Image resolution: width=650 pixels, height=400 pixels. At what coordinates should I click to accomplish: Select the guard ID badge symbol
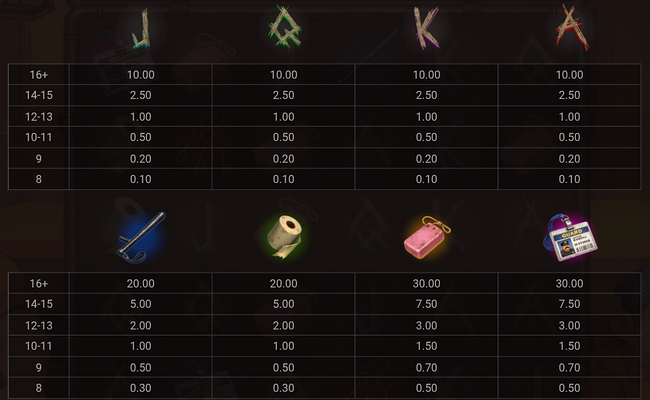570,238
